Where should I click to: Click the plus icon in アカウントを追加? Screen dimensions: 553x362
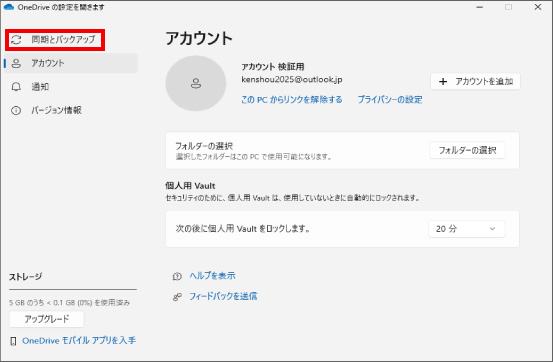coord(443,82)
